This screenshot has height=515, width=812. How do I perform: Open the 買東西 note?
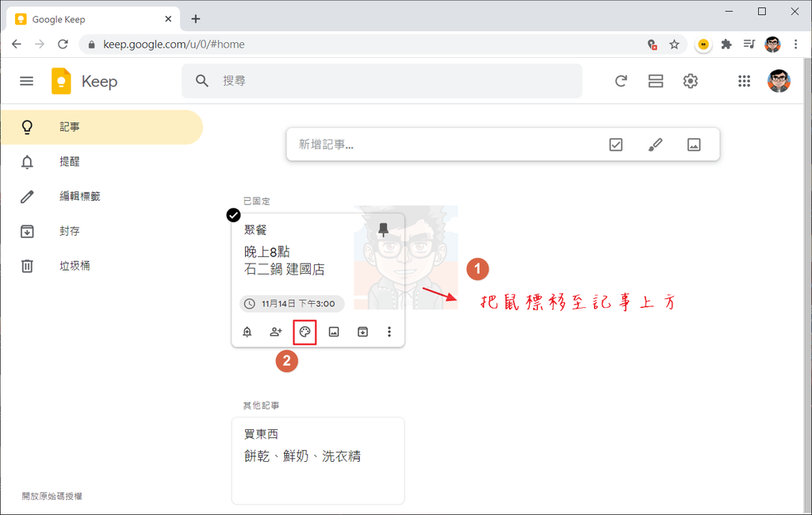(318, 460)
